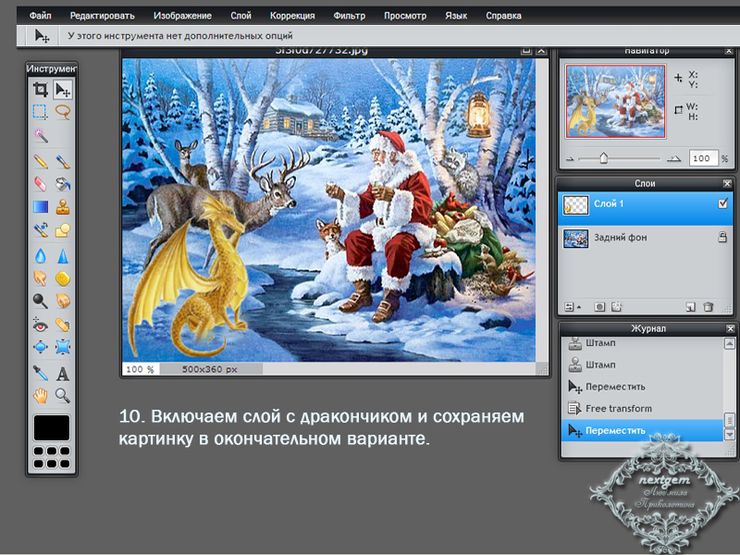
Task: Create new layer in Слои panel
Action: pos(690,307)
